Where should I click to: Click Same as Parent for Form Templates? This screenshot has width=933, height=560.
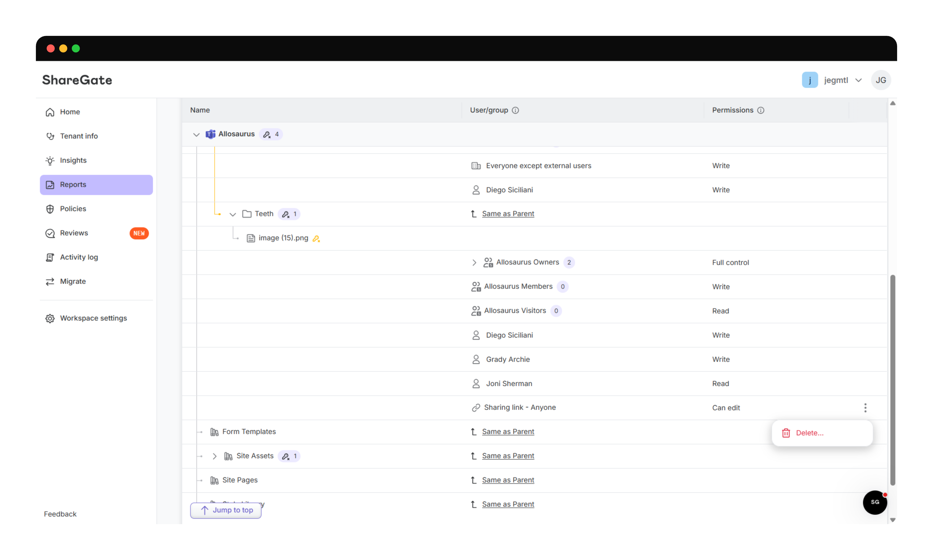point(508,432)
